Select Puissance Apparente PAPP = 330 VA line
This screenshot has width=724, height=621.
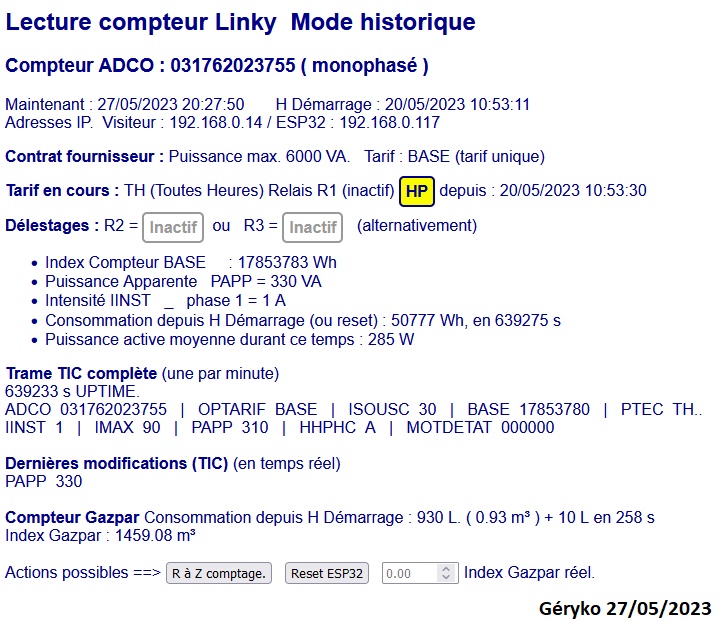[x=183, y=281]
